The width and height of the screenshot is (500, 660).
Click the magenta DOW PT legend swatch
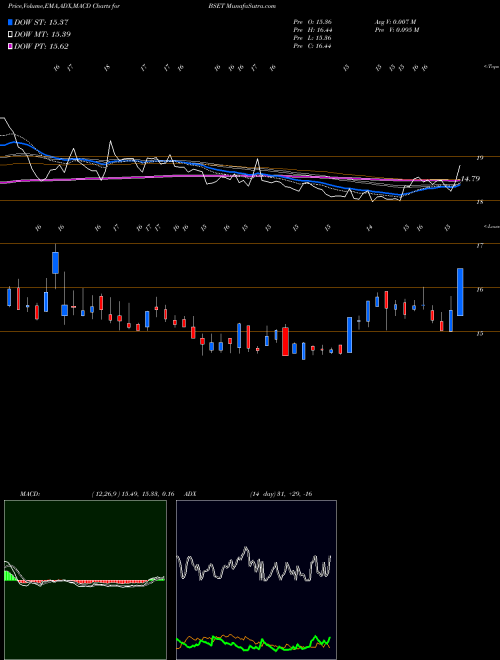pos(10,47)
